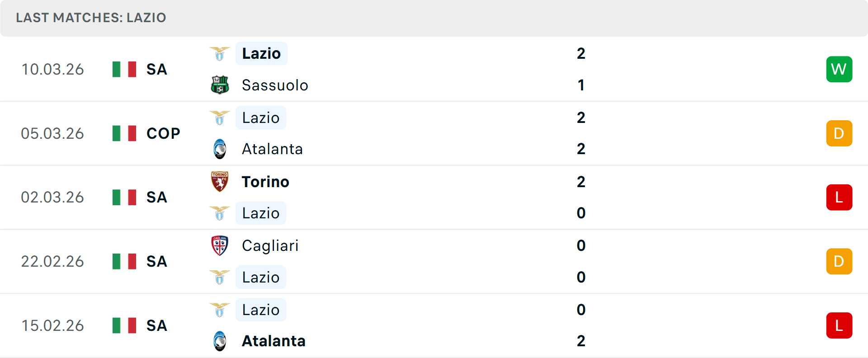
Task: Click the green W result badge
Action: 839,69
